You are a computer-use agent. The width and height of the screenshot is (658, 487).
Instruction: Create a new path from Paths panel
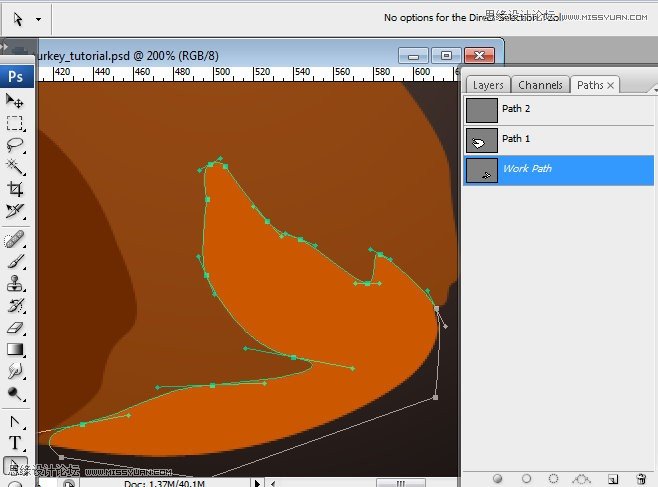pyautogui.click(x=613, y=479)
